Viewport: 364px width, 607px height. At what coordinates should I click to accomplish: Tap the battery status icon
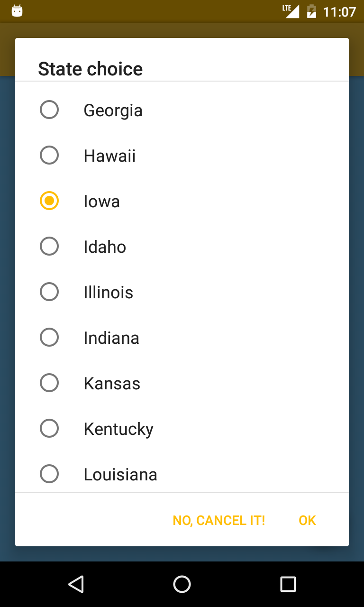pos(311,11)
